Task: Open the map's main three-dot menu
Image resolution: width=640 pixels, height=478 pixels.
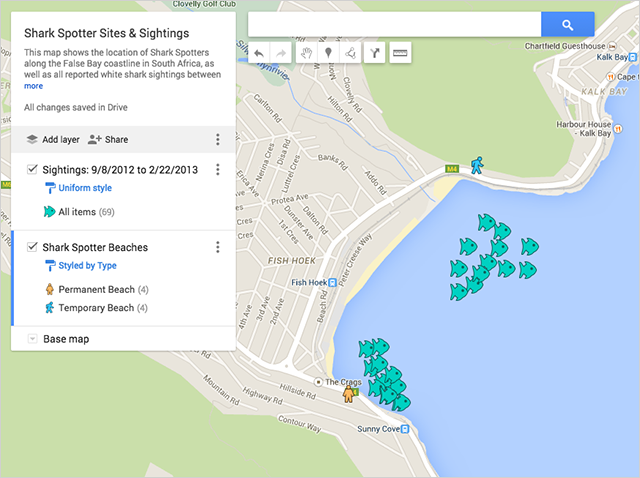Action: [218, 140]
